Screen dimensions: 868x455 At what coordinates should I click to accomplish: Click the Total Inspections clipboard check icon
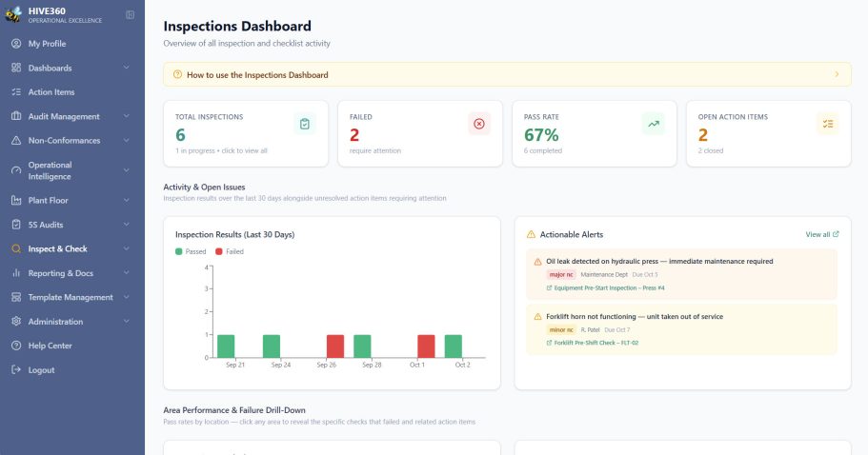pos(305,124)
